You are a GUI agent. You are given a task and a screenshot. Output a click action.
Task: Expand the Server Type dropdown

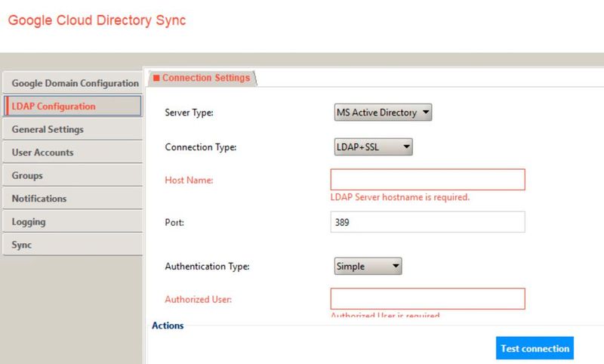[383, 113]
